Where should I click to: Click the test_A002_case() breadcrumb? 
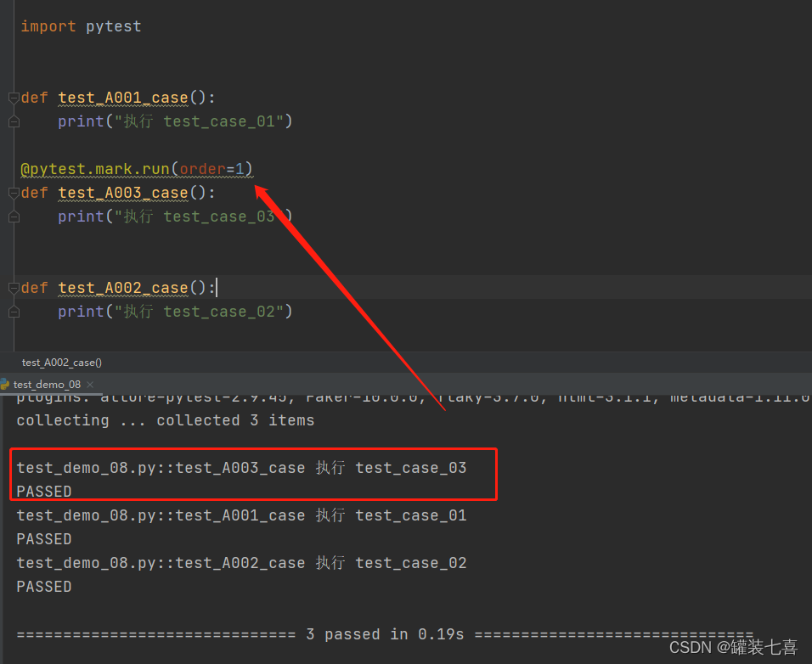62,363
